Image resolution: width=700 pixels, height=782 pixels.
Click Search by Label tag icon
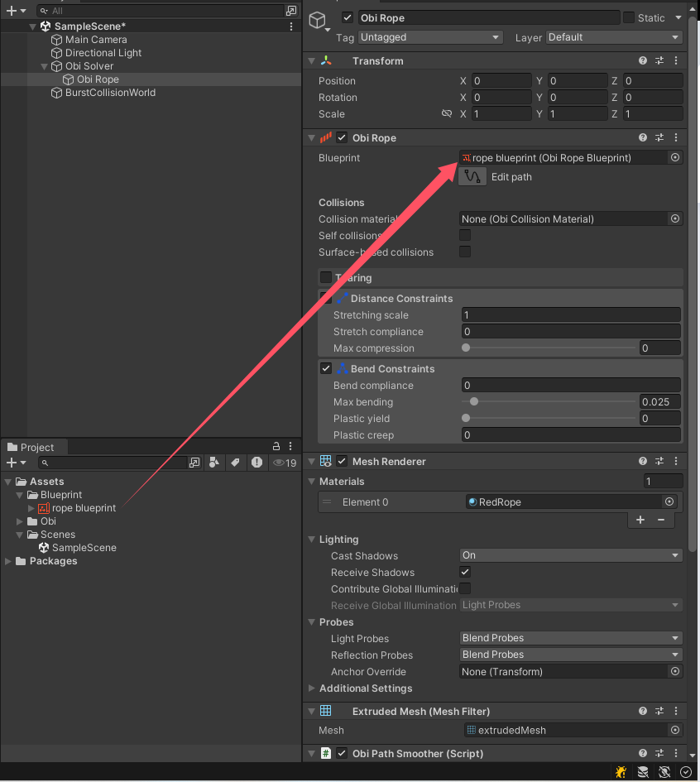pos(235,463)
